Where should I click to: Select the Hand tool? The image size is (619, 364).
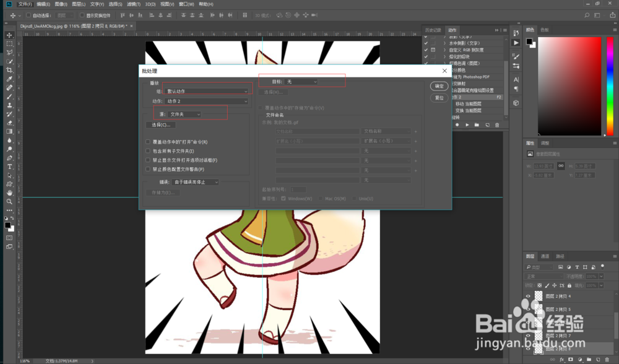pyautogui.click(x=9, y=193)
